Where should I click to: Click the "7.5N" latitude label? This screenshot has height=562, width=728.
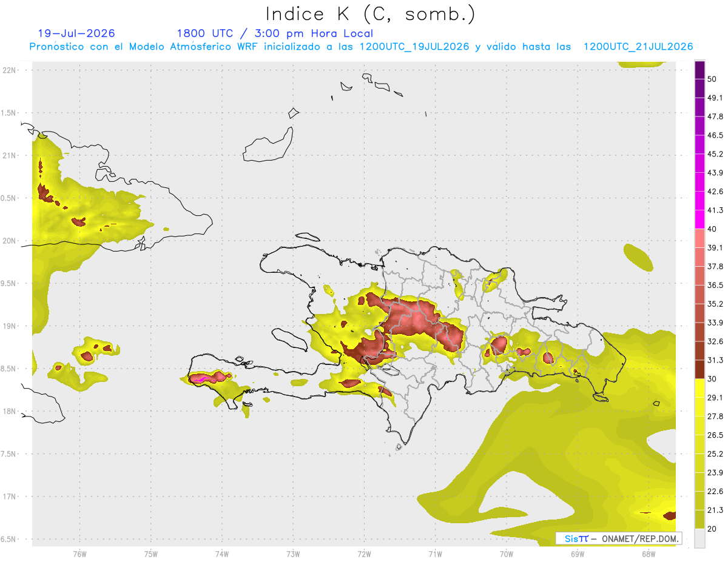pyautogui.click(x=9, y=455)
